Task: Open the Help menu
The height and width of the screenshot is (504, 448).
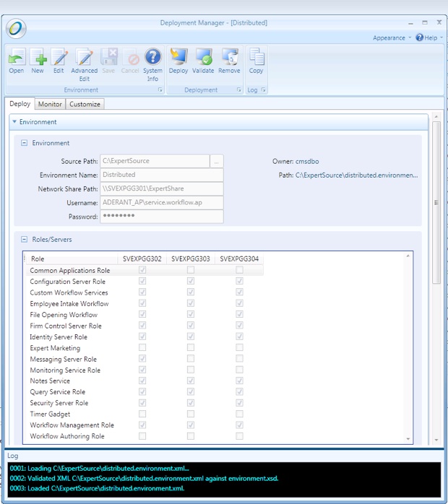Action: pos(428,38)
